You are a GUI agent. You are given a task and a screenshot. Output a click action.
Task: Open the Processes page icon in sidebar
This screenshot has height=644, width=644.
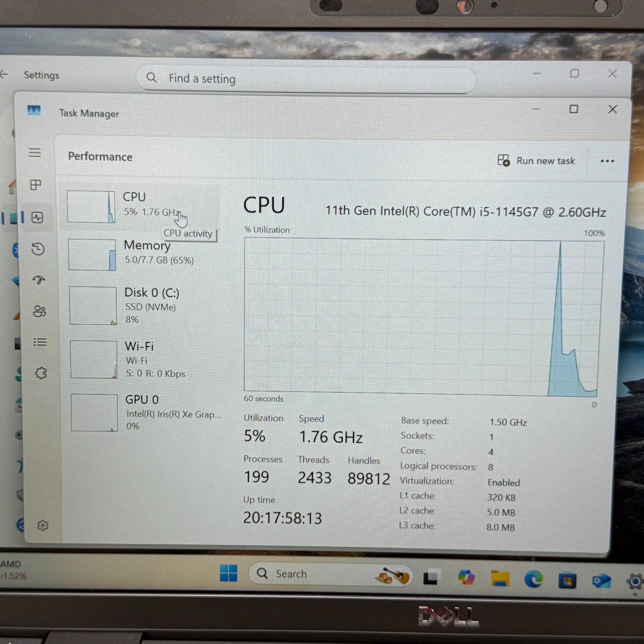[x=36, y=185]
